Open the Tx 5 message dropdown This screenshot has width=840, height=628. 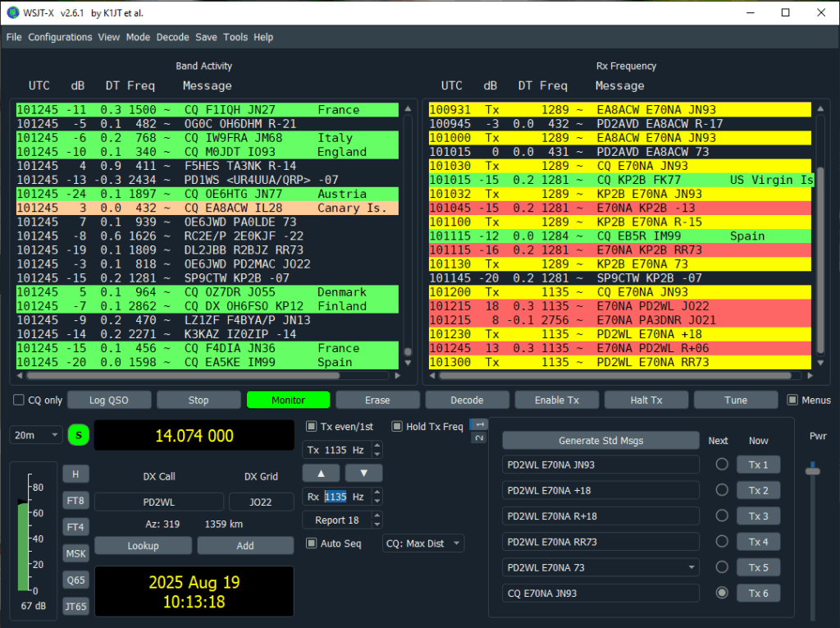(692, 567)
